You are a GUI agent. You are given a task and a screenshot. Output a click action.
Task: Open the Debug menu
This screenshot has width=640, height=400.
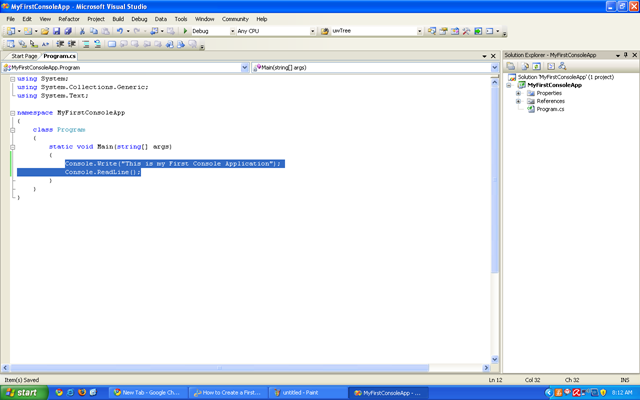[x=139, y=19]
